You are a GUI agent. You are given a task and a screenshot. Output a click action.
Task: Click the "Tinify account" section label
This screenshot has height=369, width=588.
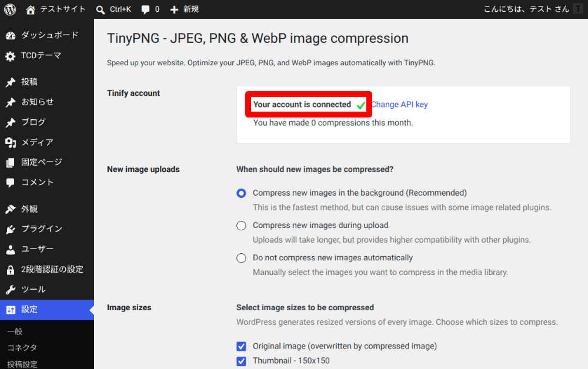[x=133, y=93]
